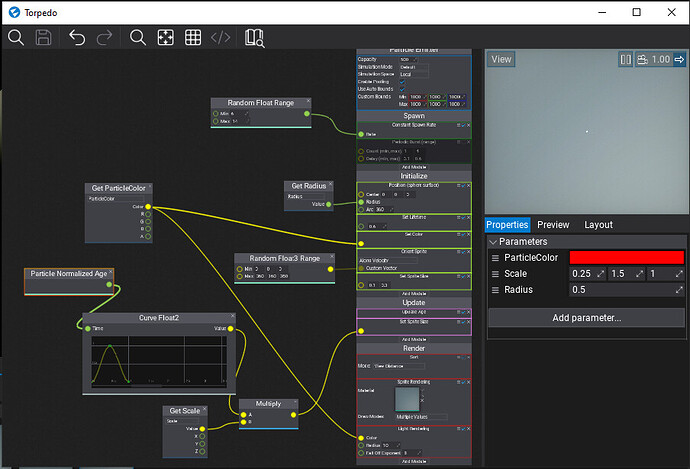Open the viewport View menu button
Screen dimensions: 690x469
click(502, 60)
